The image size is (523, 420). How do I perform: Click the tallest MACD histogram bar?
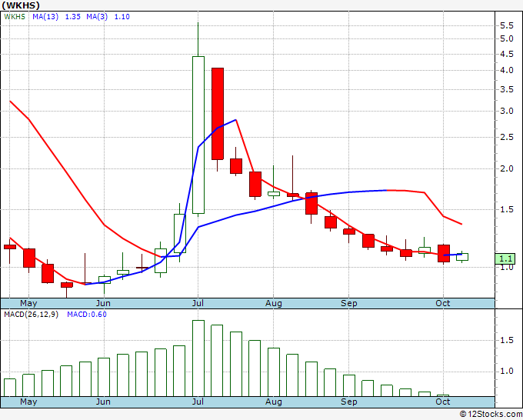198,358
